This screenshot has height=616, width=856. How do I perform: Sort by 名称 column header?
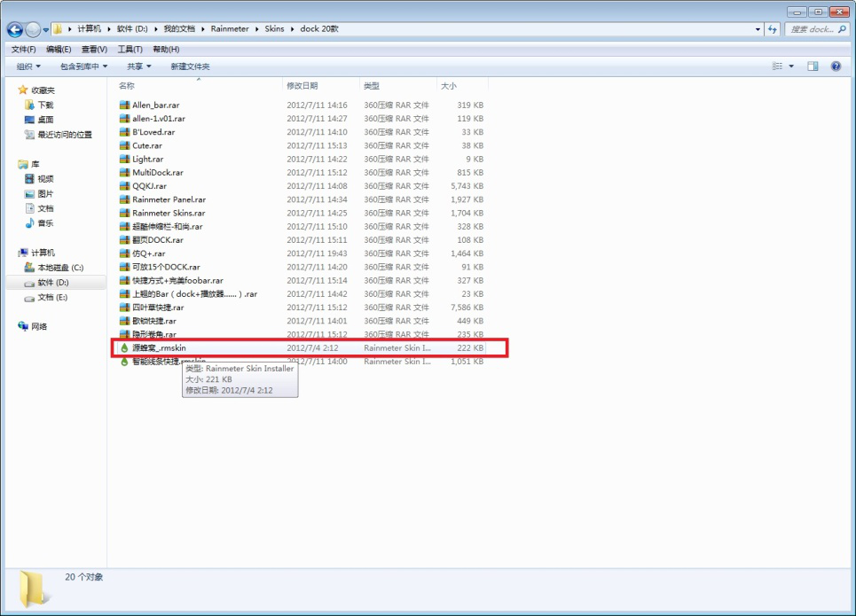pos(127,86)
